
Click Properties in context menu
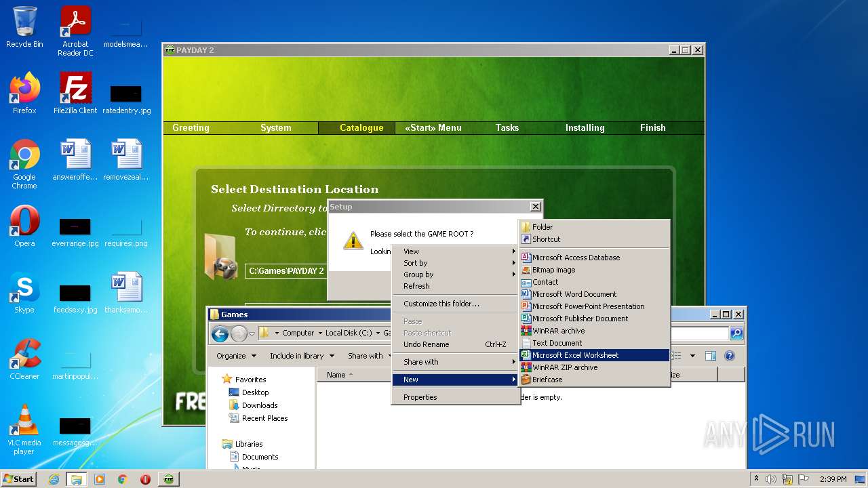pyautogui.click(x=456, y=397)
